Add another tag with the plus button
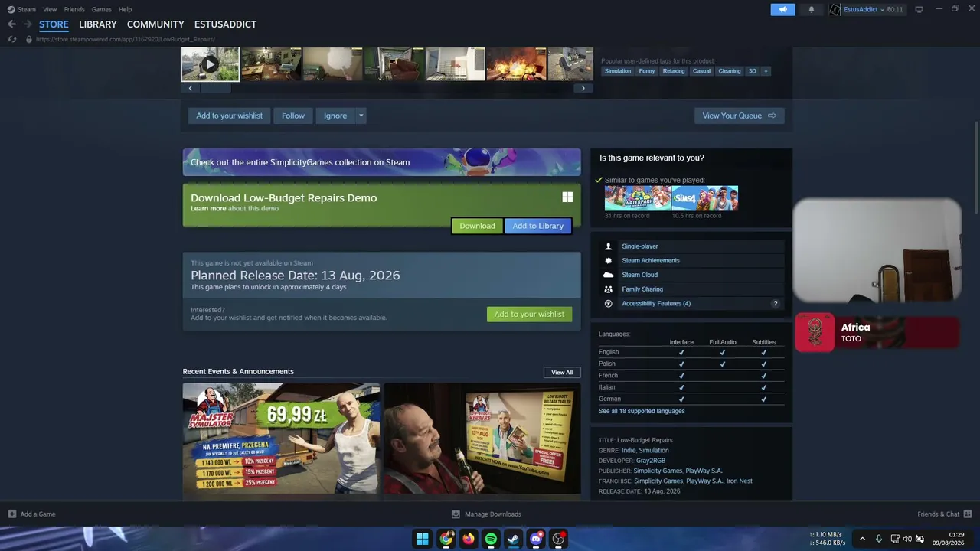 pyautogui.click(x=766, y=71)
